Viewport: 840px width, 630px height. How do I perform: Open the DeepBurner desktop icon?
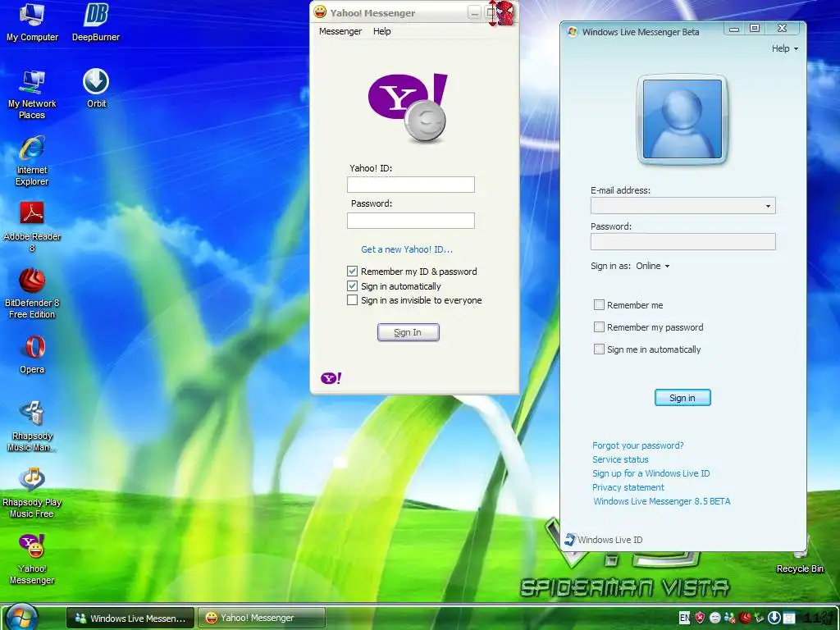click(96, 21)
